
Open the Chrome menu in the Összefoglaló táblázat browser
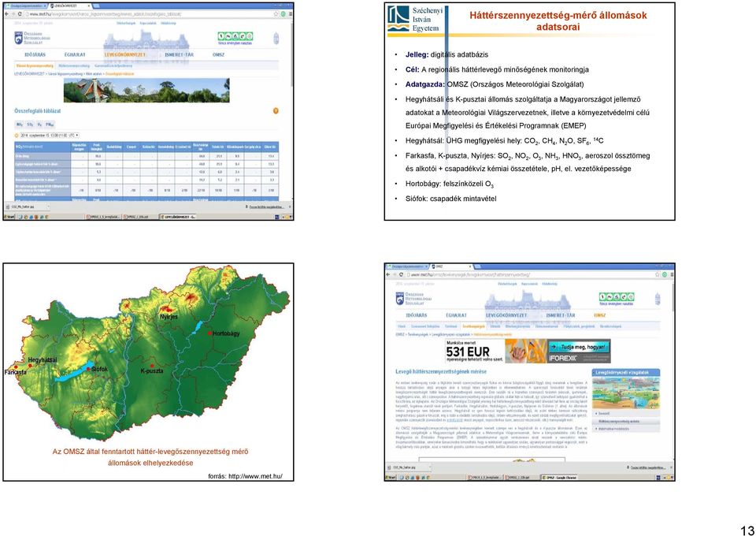290,14
